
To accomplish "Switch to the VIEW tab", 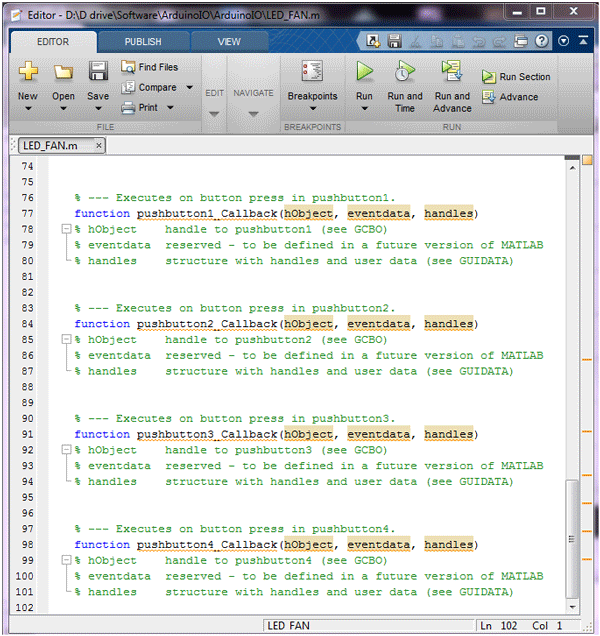I will tap(229, 42).
